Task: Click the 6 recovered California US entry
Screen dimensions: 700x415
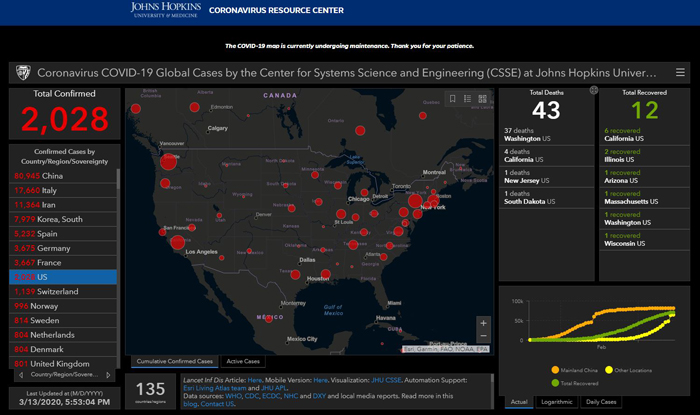Action: (645, 135)
